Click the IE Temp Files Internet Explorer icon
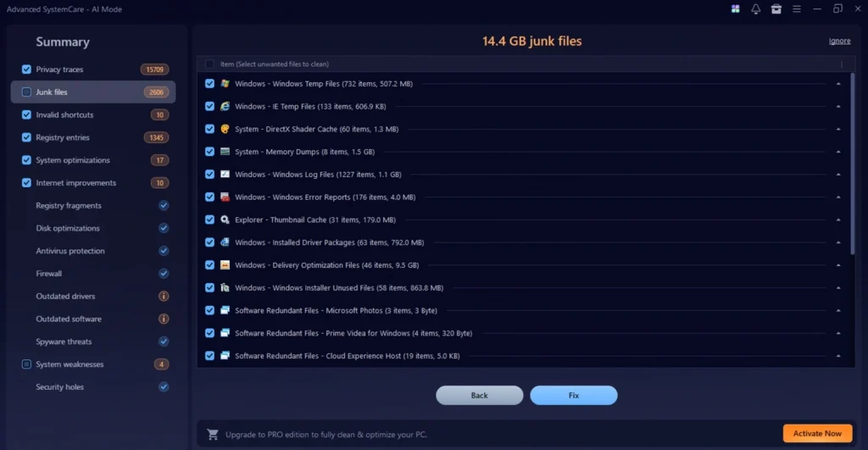The width and height of the screenshot is (868, 450). (225, 106)
